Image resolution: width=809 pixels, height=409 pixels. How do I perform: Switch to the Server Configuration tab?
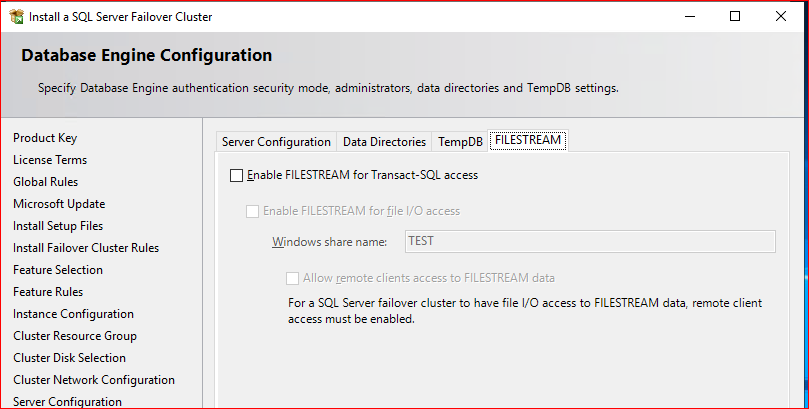point(276,142)
